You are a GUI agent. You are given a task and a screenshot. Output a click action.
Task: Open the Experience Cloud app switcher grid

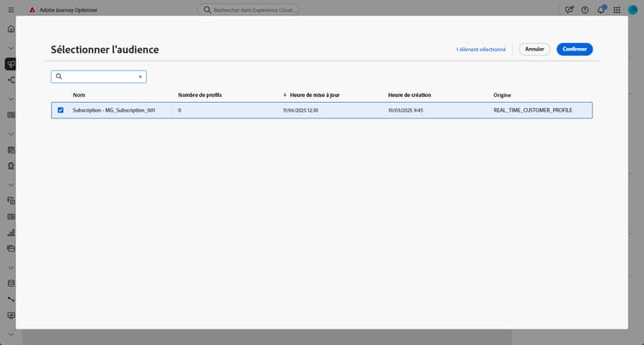[x=617, y=9]
